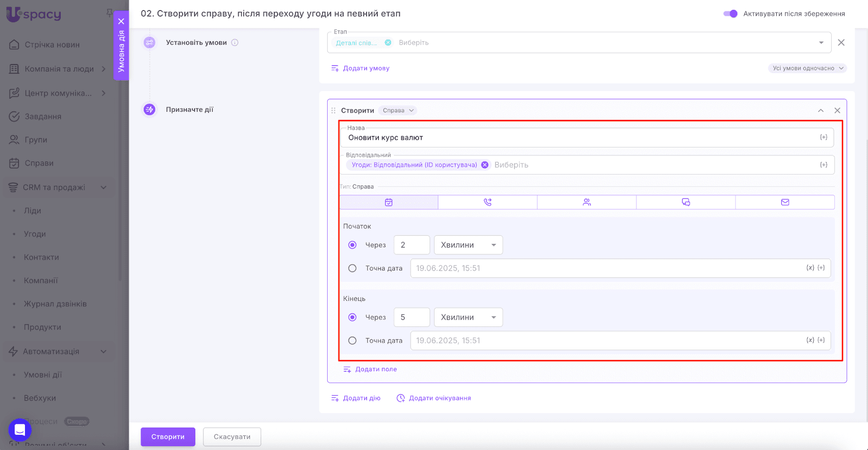Open Завдання in the sidebar
Image resolution: width=868 pixels, height=450 pixels.
click(x=43, y=117)
